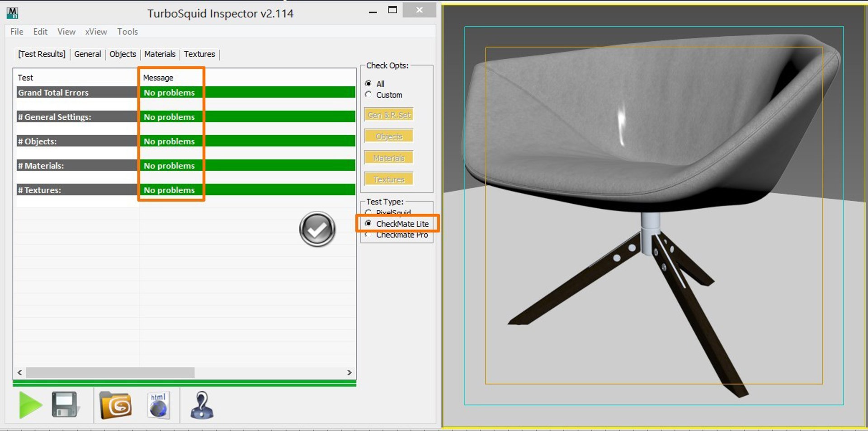Screen dimensions: 868x431
Task: Click the app logo in the title bar
Action: click(x=13, y=13)
